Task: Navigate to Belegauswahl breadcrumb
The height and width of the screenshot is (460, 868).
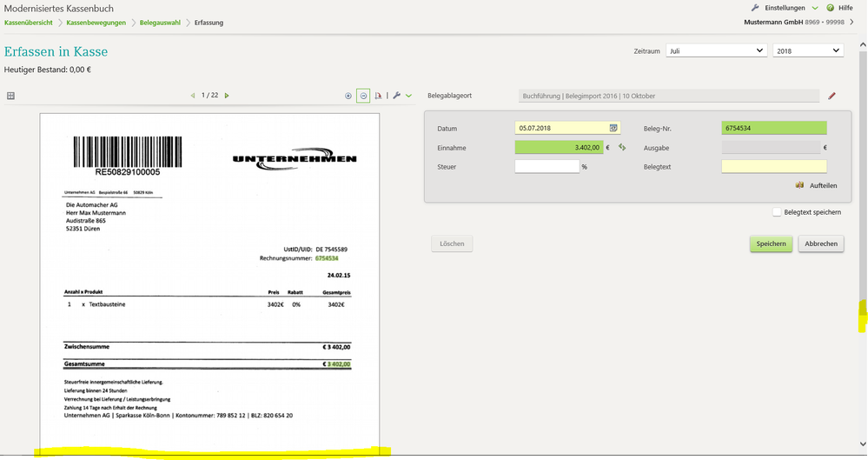Action: pyautogui.click(x=160, y=23)
